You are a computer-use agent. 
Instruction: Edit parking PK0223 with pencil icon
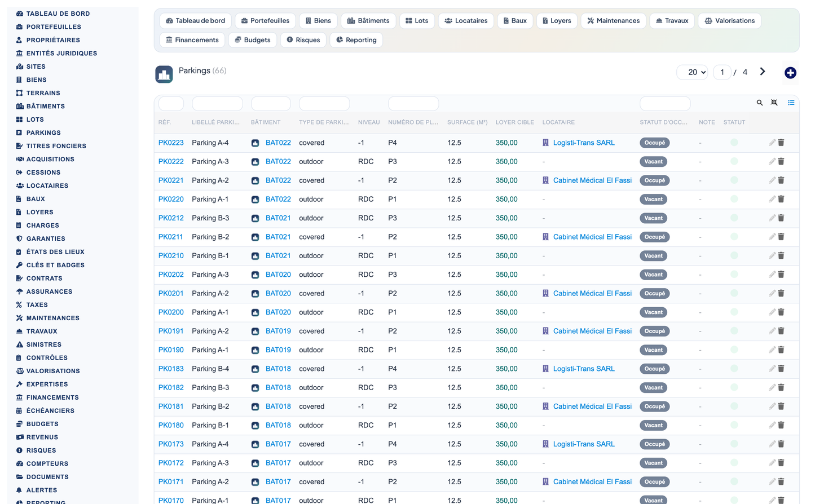[x=772, y=143]
